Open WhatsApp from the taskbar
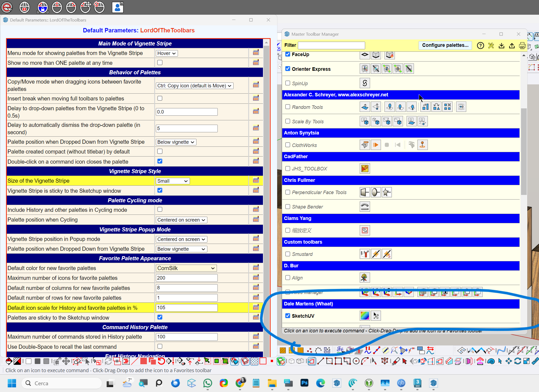The image size is (539, 392). [208, 383]
